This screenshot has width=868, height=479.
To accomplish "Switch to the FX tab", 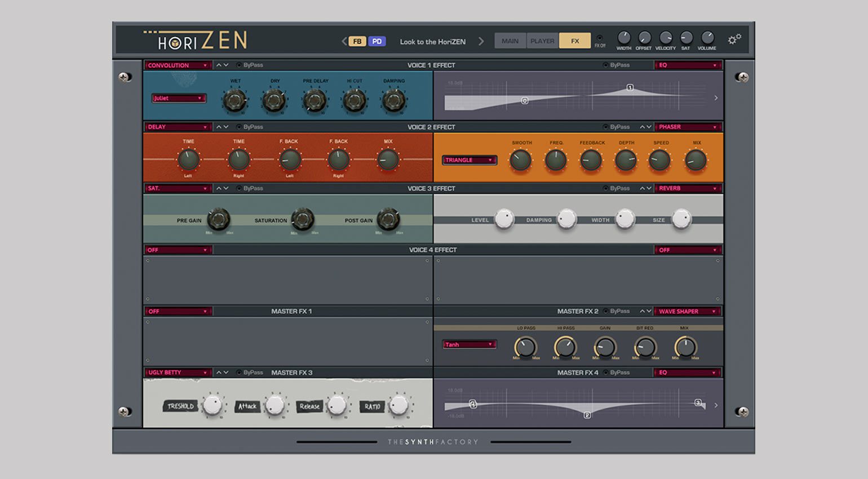I will (x=575, y=41).
